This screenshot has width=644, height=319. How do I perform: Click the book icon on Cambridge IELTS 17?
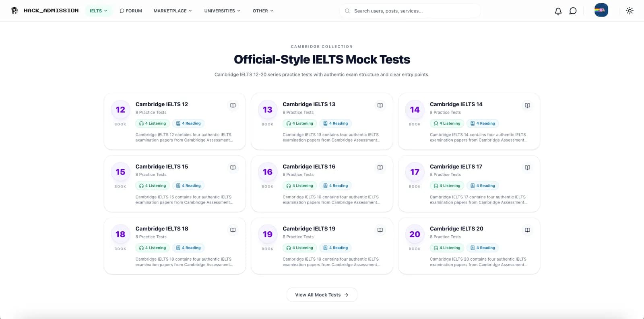tap(527, 167)
